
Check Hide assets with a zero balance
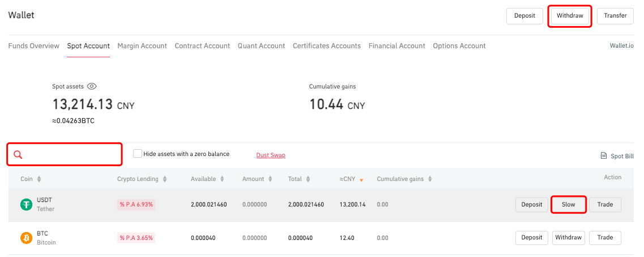(137, 154)
